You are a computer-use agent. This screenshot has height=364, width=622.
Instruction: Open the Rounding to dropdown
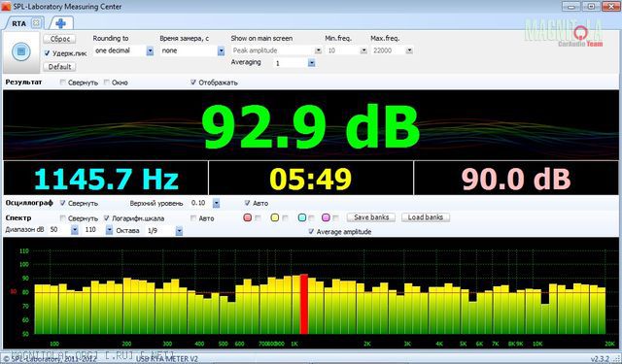[150, 50]
